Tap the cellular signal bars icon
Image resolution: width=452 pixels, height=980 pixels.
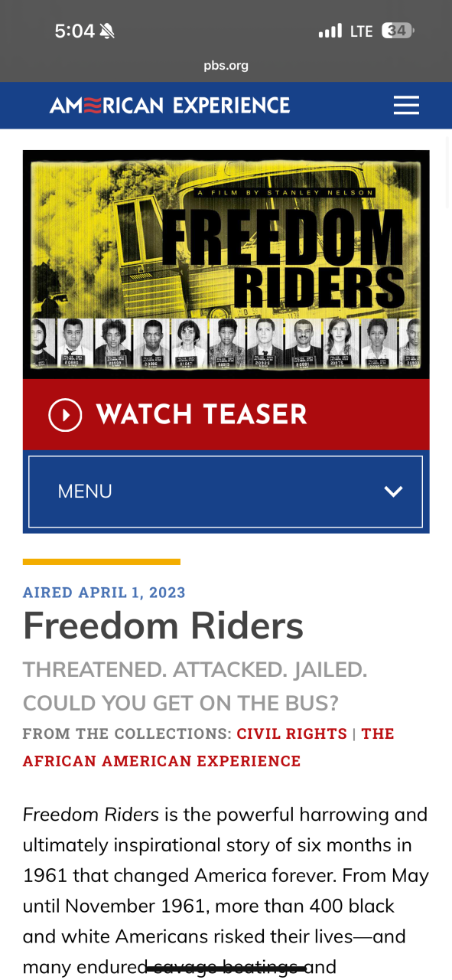coord(330,31)
